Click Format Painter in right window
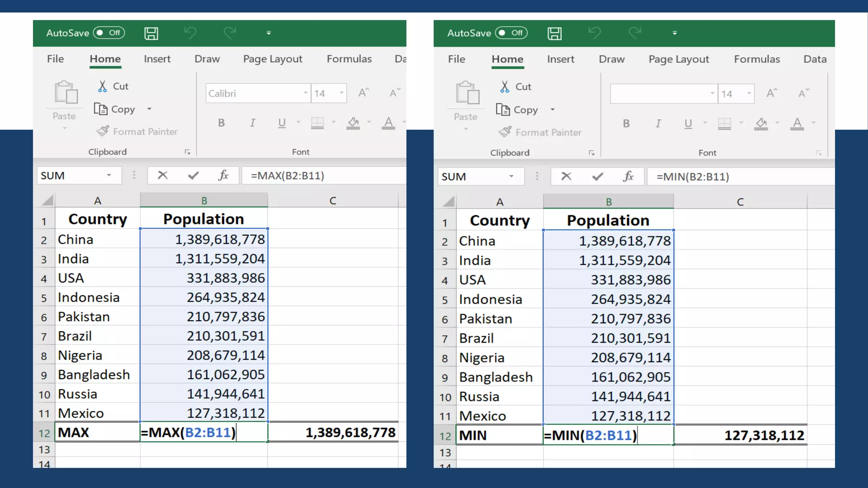 540,132
